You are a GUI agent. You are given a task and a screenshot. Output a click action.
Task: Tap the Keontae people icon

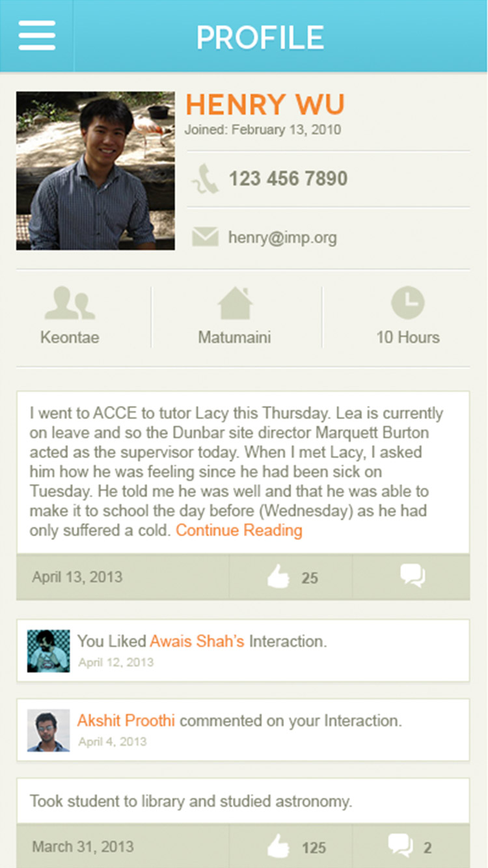70,304
